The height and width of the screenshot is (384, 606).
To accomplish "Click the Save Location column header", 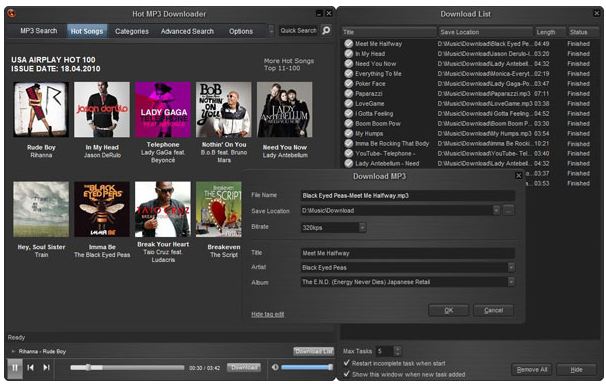I will (485, 32).
